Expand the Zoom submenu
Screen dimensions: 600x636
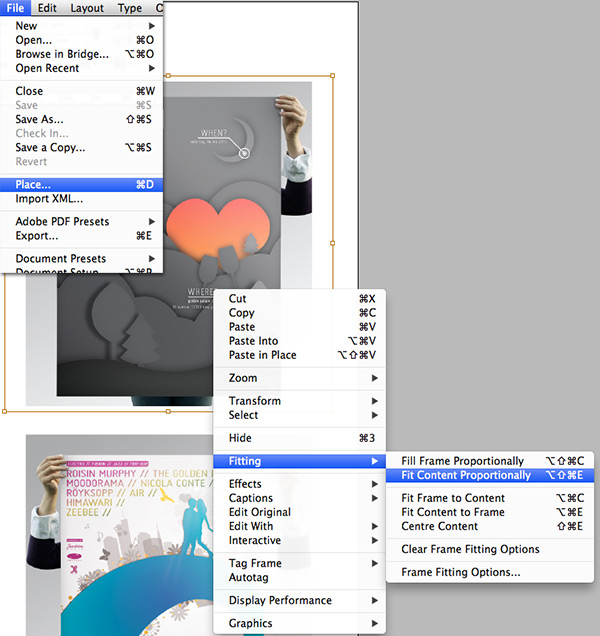point(299,378)
